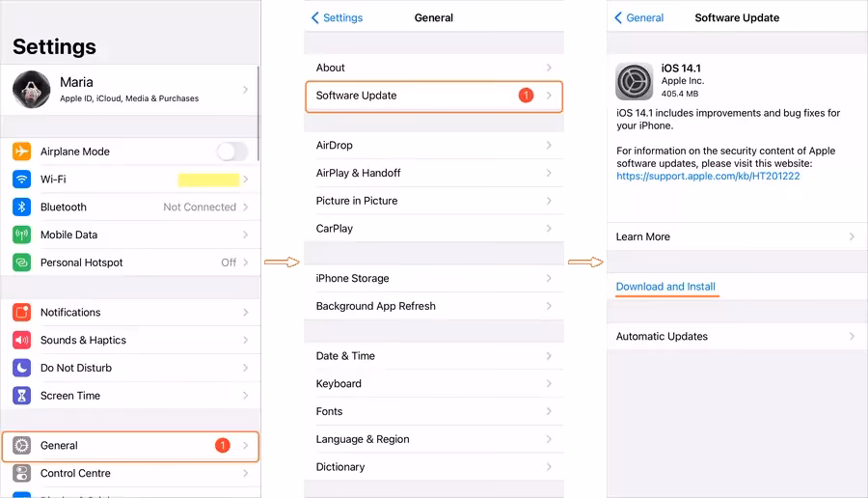Tap the Wi-Fi settings icon

coord(21,180)
